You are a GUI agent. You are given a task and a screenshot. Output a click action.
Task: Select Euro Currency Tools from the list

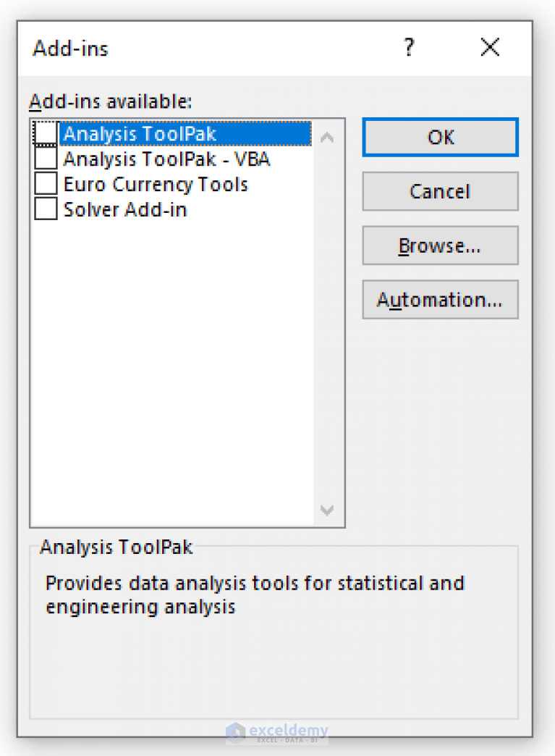pos(148,184)
